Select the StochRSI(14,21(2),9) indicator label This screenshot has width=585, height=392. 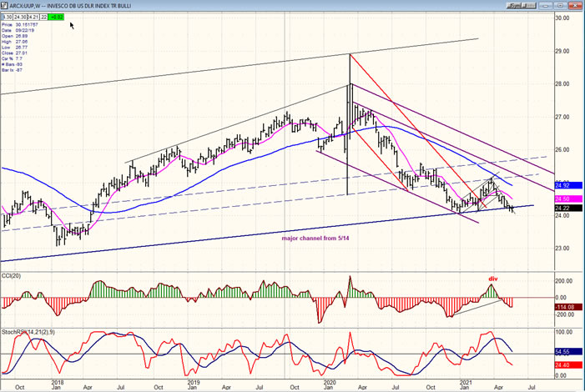click(x=28, y=332)
